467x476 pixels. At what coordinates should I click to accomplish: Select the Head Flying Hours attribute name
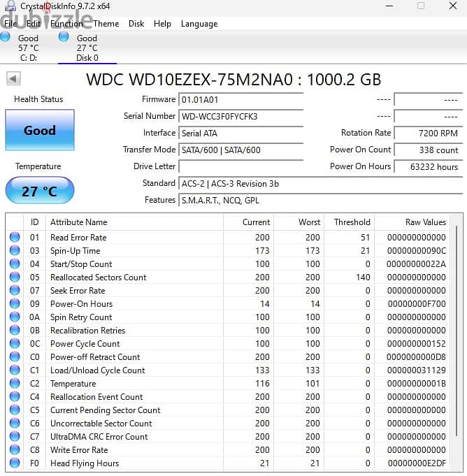(x=85, y=463)
